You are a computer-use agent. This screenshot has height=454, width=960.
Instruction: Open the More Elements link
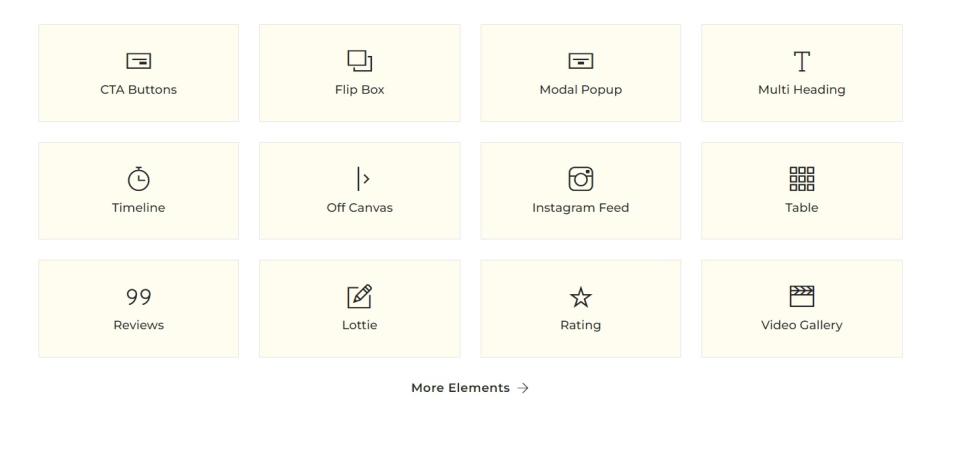pos(460,388)
